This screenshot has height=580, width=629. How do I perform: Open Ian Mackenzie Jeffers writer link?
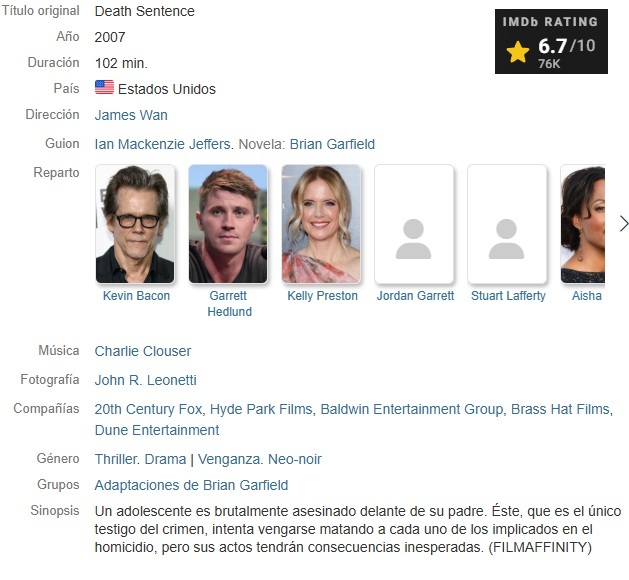pos(162,144)
